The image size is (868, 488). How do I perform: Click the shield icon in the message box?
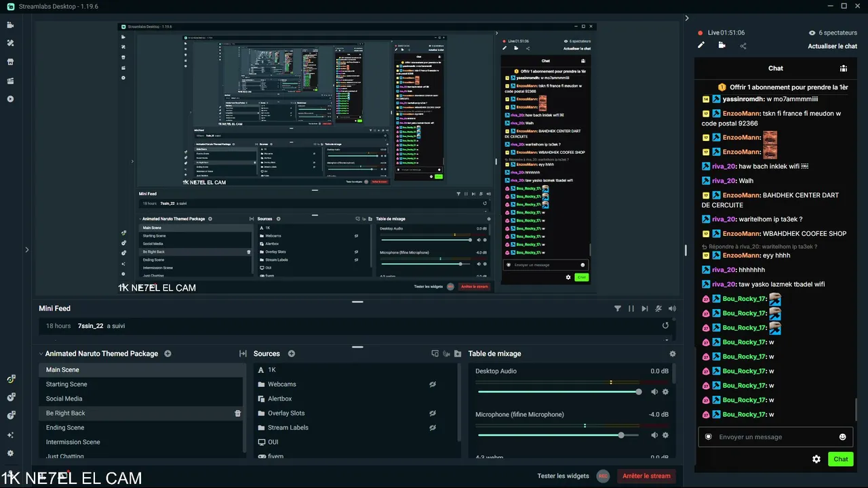709,437
